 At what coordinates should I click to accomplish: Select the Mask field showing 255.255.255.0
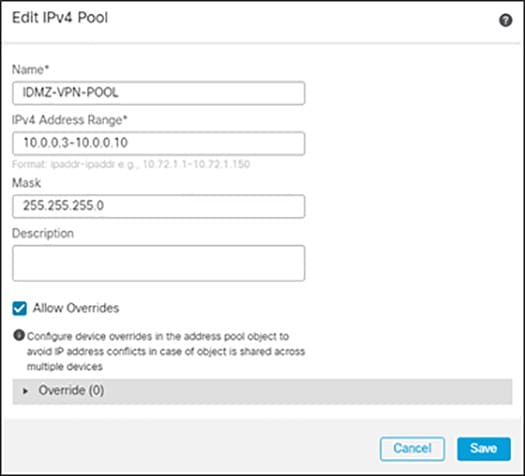(158, 206)
